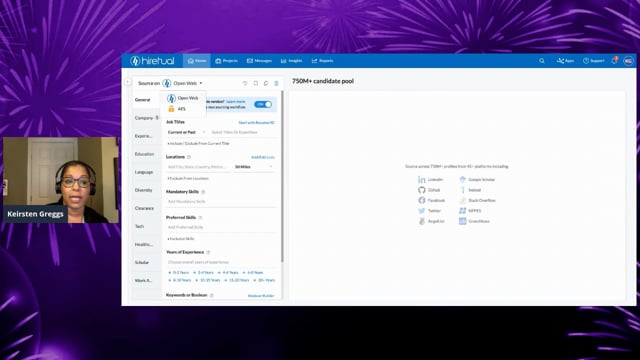Screen dimensions: 640x360
Task: Open the notifications bell icon
Action: [x=614, y=60]
